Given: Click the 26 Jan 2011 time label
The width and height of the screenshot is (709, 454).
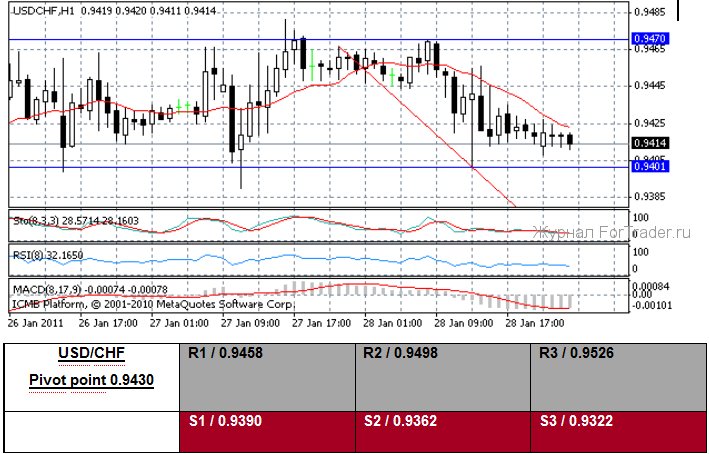Looking at the screenshot, I should coord(36,323).
